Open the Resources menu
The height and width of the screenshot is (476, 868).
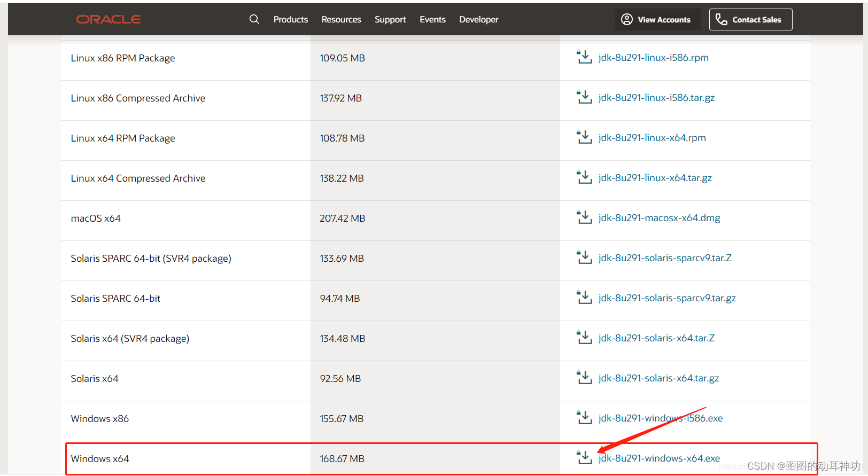point(341,19)
